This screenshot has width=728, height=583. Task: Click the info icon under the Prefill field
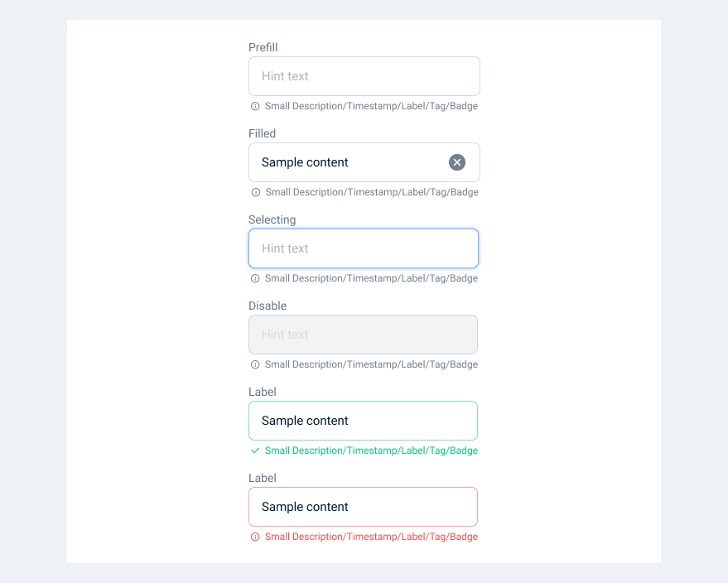point(255,106)
